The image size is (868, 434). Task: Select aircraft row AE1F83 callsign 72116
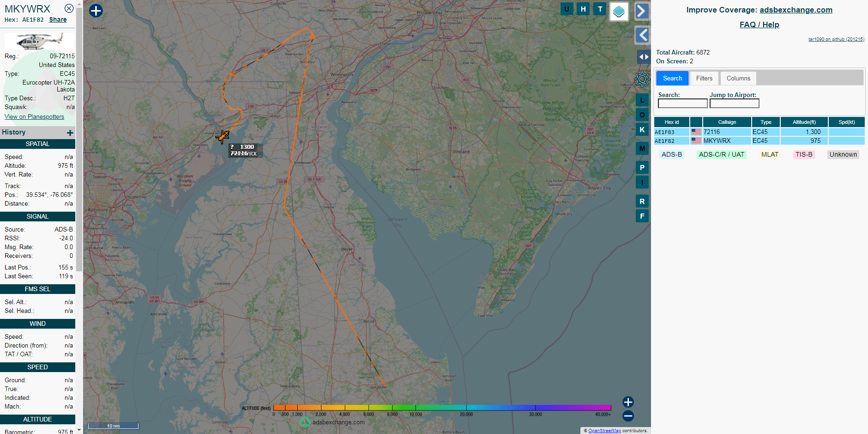(759, 132)
